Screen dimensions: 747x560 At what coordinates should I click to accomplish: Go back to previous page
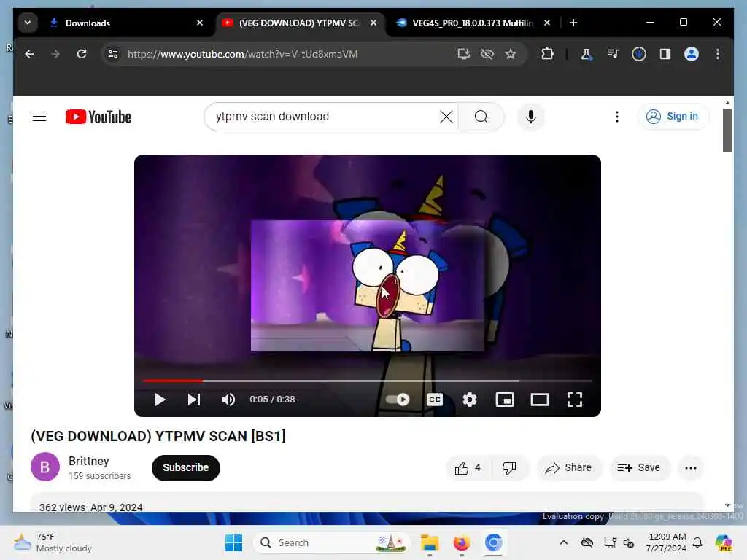pos(29,54)
